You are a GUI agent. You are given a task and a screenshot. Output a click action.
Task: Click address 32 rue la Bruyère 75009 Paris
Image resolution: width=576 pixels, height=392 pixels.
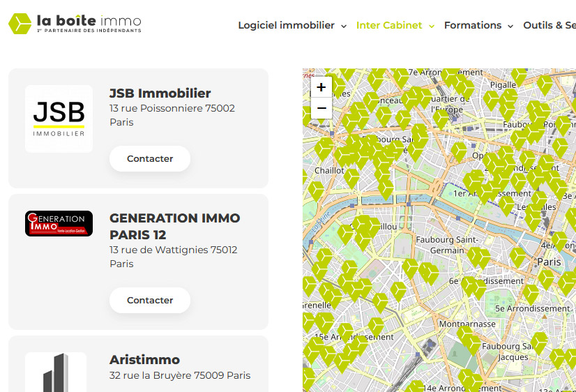point(180,375)
